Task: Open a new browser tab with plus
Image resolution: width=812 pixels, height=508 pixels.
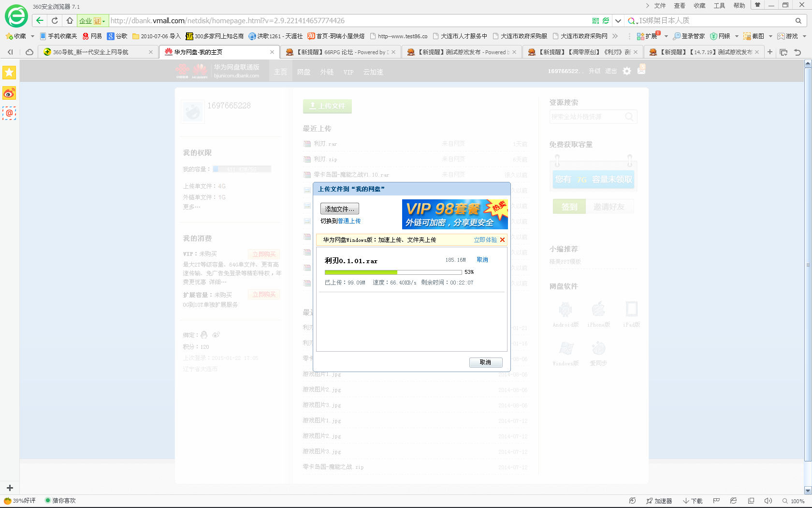Action: click(770, 52)
